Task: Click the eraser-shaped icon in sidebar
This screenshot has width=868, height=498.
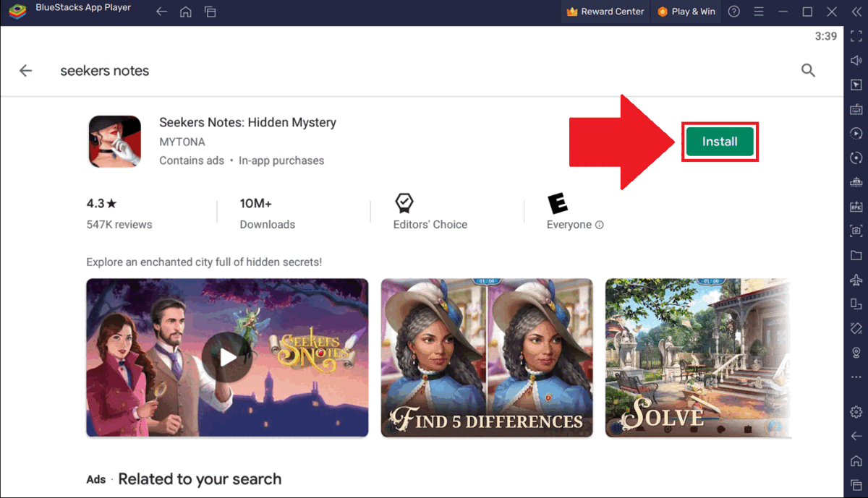Action: pyautogui.click(x=856, y=328)
